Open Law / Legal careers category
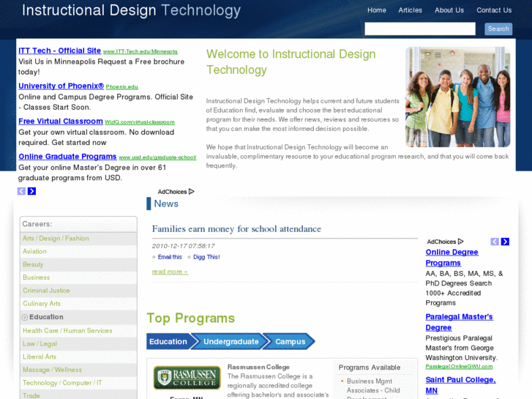Viewport: 532px width, 399px height. [40, 343]
